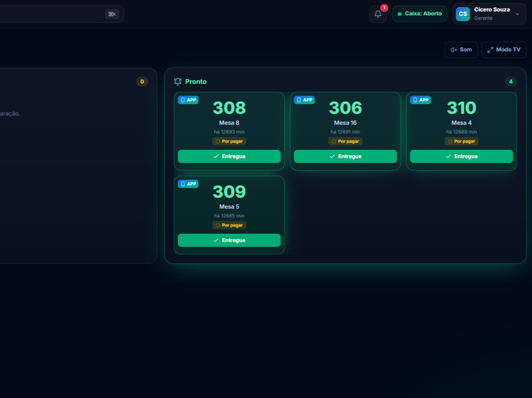Click the green Caixa status dot
This screenshot has width=532, height=398.
point(400,14)
